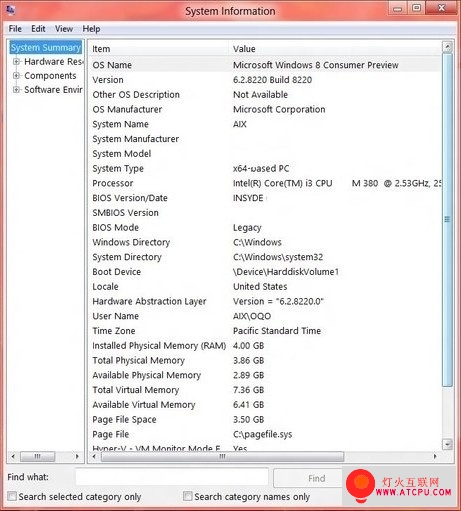The image size is (461, 511).
Task: Expand the Software Environment node
Action: click(x=16, y=90)
